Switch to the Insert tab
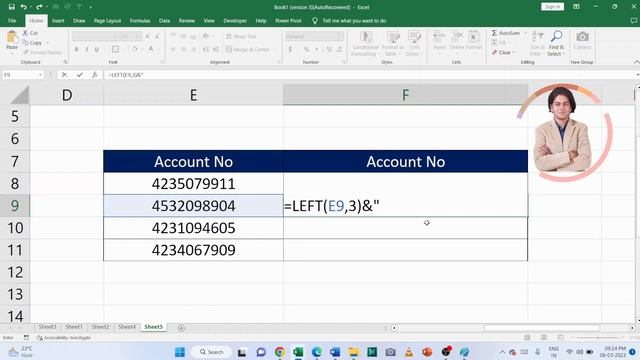The image size is (640, 360). pyautogui.click(x=58, y=20)
